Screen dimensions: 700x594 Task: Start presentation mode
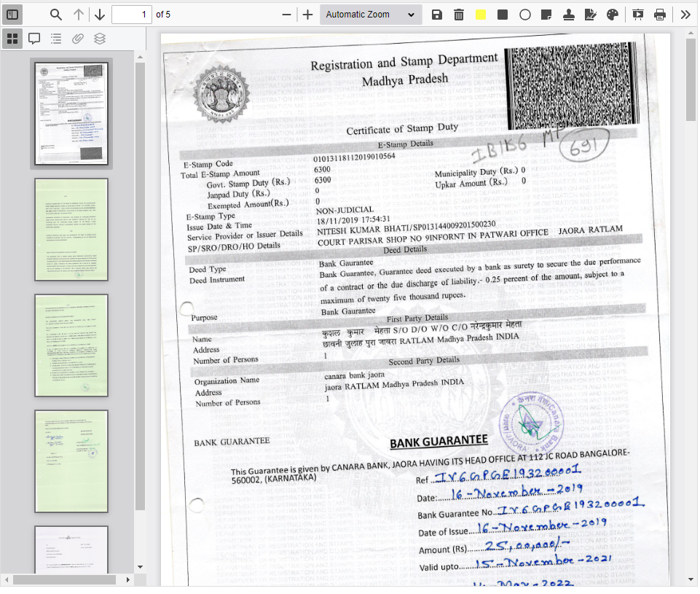(637, 14)
